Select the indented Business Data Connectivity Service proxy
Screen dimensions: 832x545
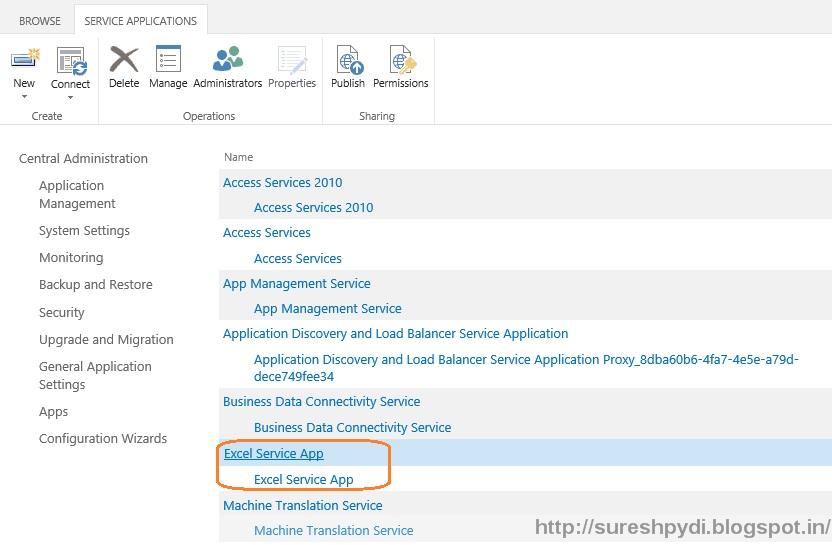click(352, 428)
